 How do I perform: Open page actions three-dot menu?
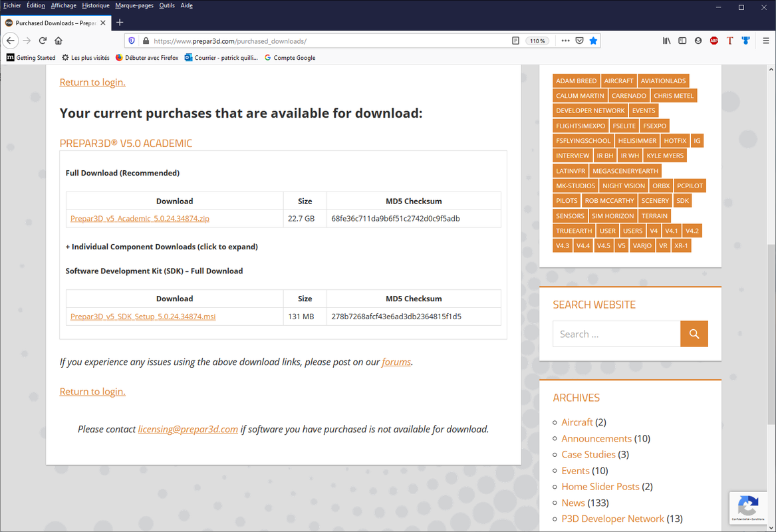tap(565, 41)
